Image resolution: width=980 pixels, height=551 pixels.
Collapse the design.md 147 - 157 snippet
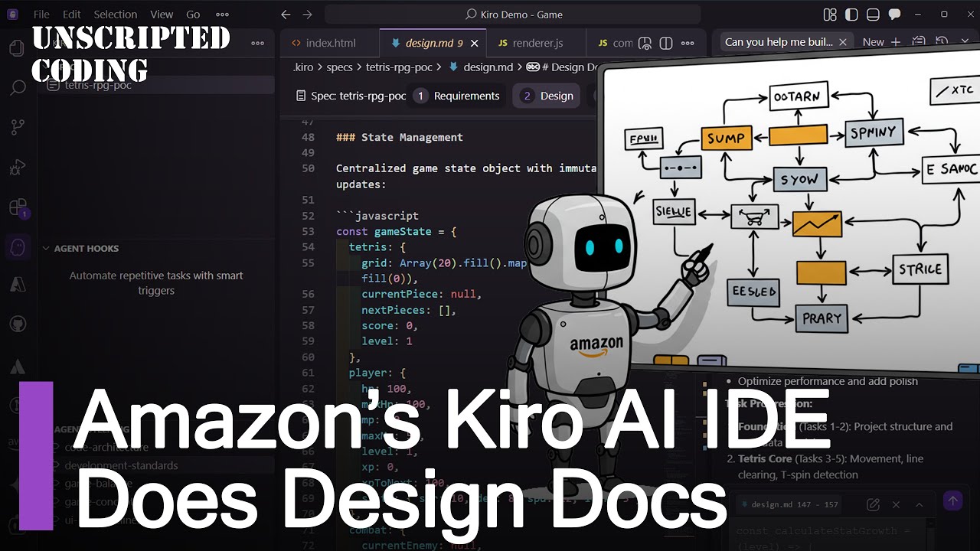[x=920, y=504]
